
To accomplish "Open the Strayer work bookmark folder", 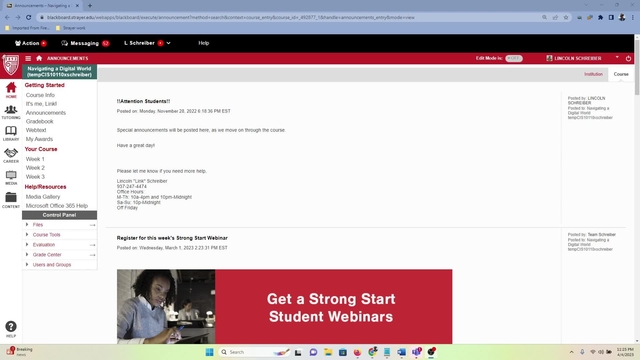I will 71,28.
